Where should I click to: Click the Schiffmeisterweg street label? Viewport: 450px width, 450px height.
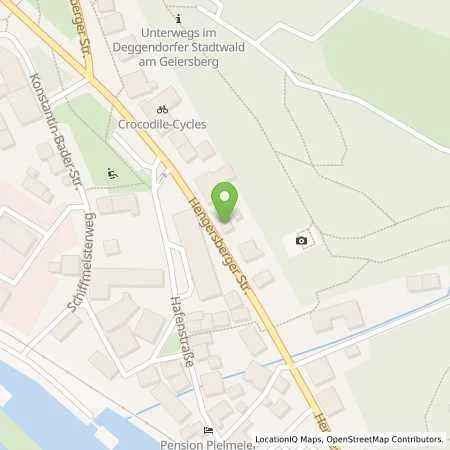tap(82, 262)
